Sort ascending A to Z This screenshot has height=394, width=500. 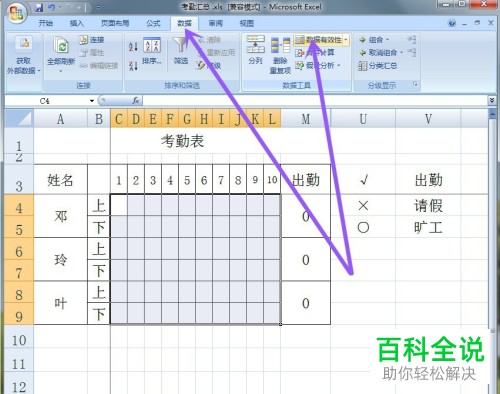click(x=133, y=46)
